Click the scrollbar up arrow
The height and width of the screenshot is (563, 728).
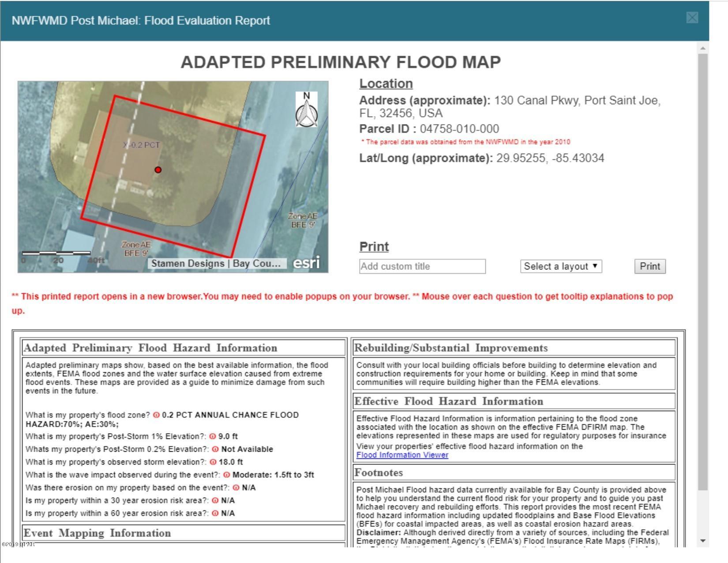coord(703,48)
